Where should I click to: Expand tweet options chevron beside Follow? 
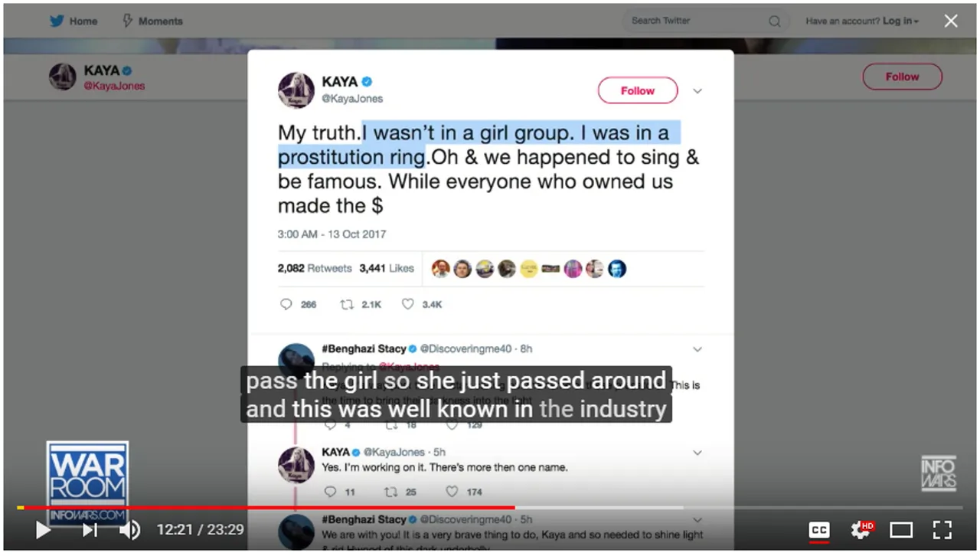tap(697, 91)
